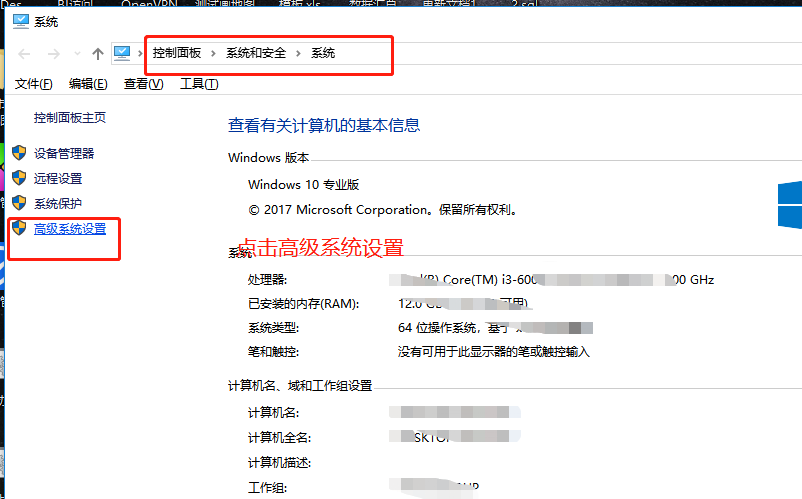The height and width of the screenshot is (499, 802).
Task: Open 设备管理器 link
Action: 64,153
